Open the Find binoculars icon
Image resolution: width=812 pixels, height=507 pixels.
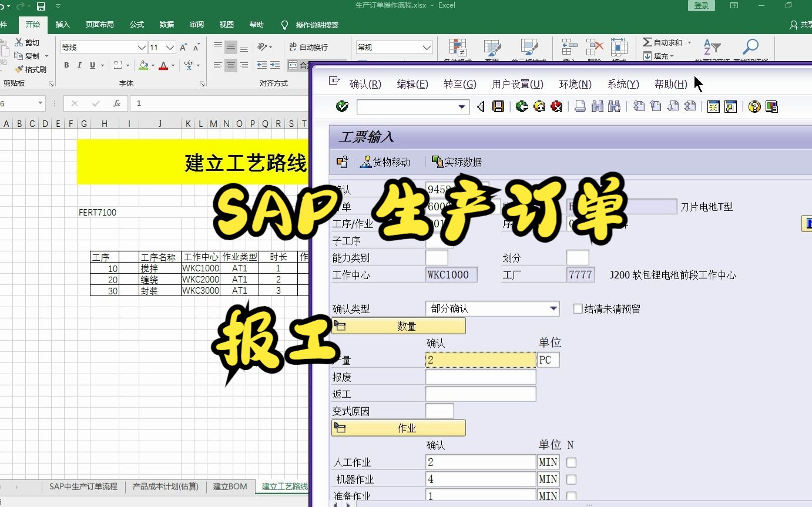tap(597, 106)
